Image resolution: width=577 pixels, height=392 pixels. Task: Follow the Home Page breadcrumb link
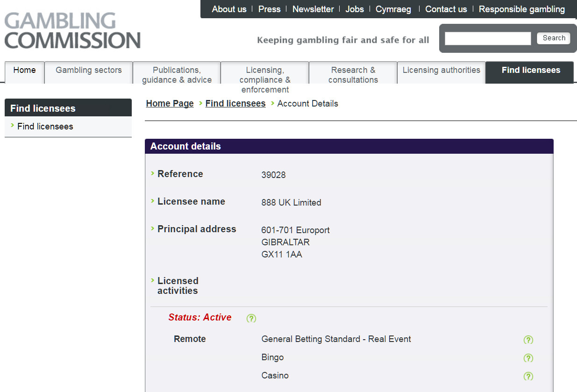tap(170, 103)
